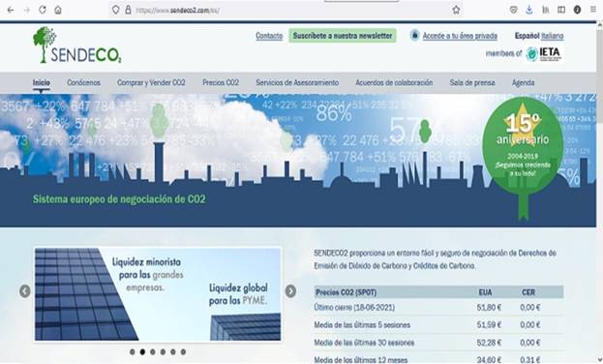Open the library icon in the browser toolbar
The image size is (603, 364).
[x=546, y=10]
